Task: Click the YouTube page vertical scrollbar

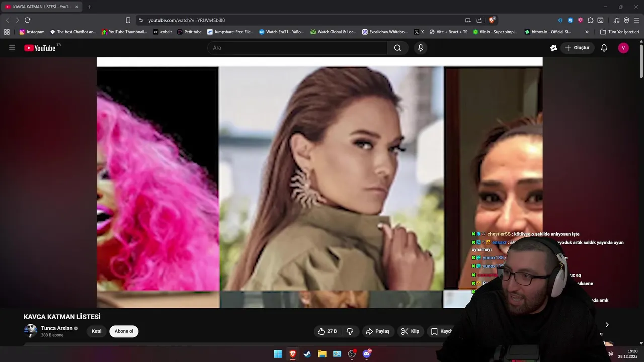Action: tap(641, 60)
